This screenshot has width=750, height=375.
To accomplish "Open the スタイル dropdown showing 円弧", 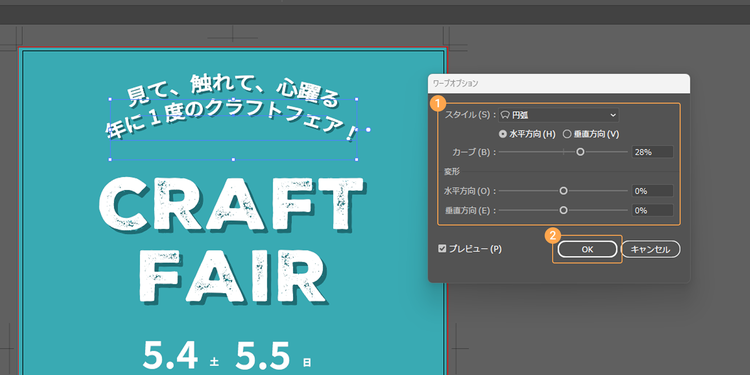I will tap(558, 115).
